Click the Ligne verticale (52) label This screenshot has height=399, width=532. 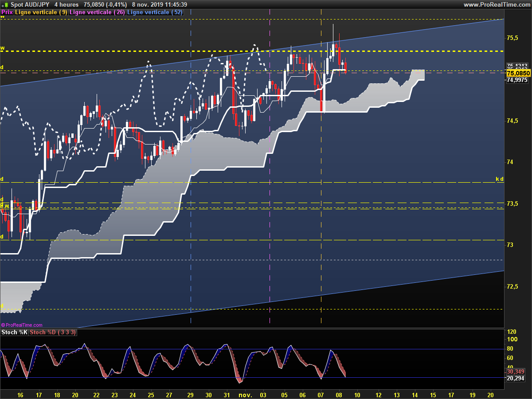[x=155, y=12]
